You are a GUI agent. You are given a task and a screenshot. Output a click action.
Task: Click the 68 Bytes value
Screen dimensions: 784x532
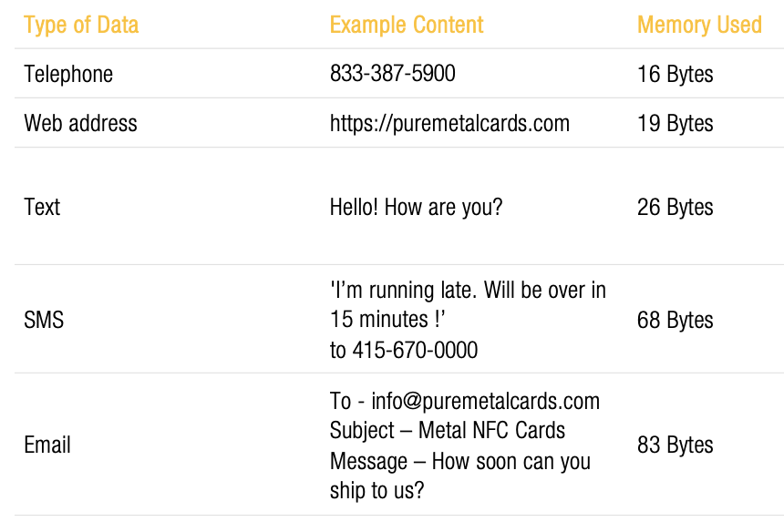click(x=675, y=320)
